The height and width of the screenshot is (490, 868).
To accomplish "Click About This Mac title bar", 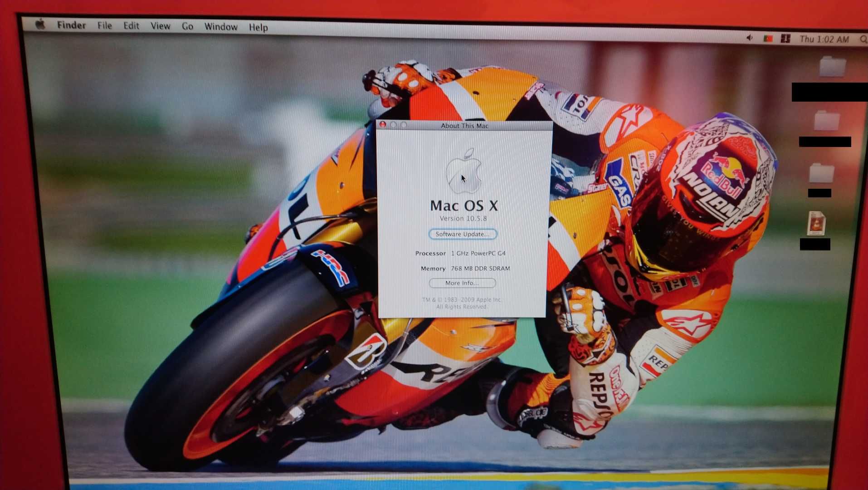I will 464,126.
